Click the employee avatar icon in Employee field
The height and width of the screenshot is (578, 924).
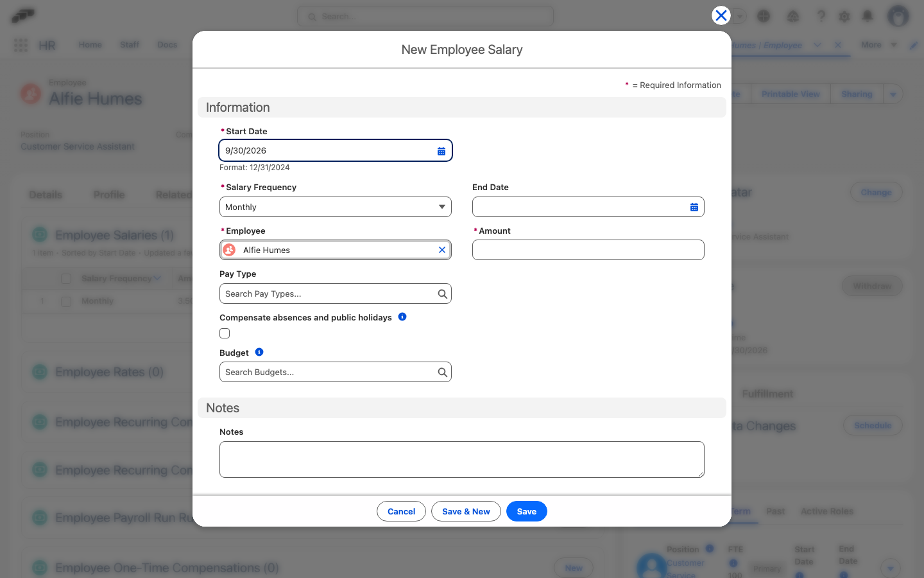(x=229, y=250)
